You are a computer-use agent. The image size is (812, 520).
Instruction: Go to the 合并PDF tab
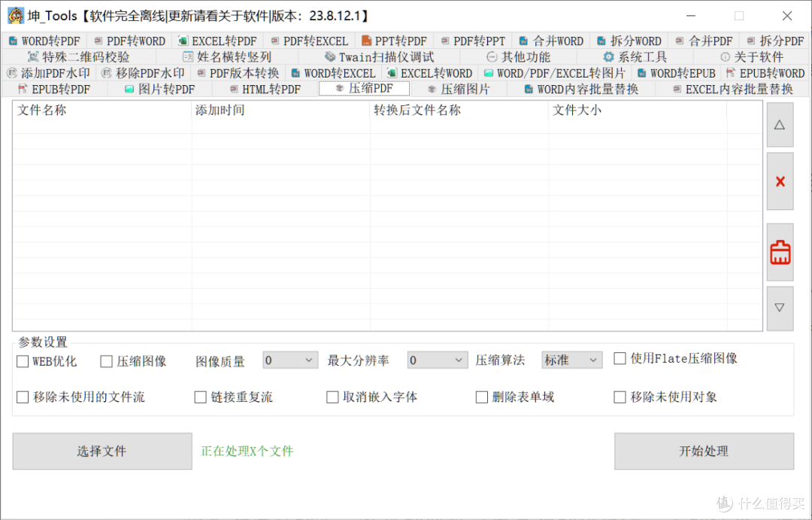pos(704,41)
